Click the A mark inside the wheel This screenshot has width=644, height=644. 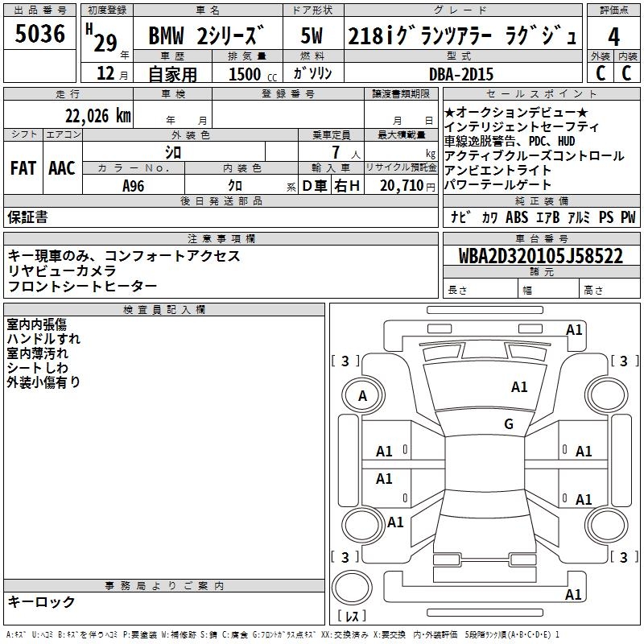point(362,396)
